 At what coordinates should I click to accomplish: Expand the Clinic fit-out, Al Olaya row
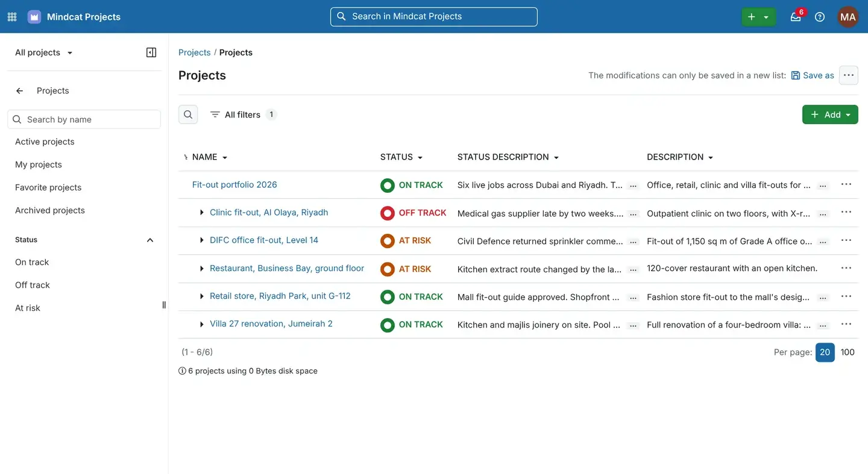click(x=202, y=213)
